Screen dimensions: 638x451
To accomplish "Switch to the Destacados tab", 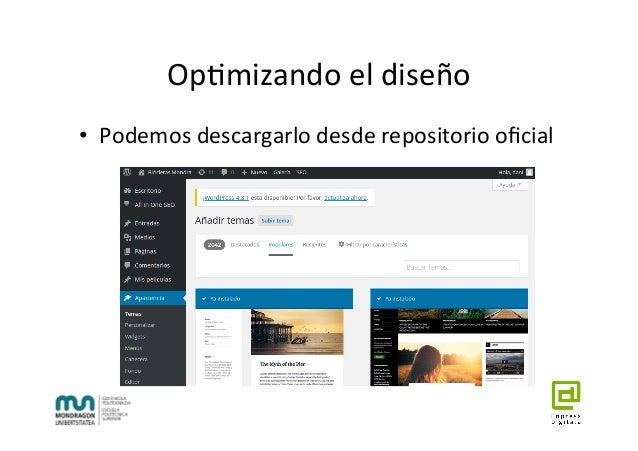I will pos(245,245).
